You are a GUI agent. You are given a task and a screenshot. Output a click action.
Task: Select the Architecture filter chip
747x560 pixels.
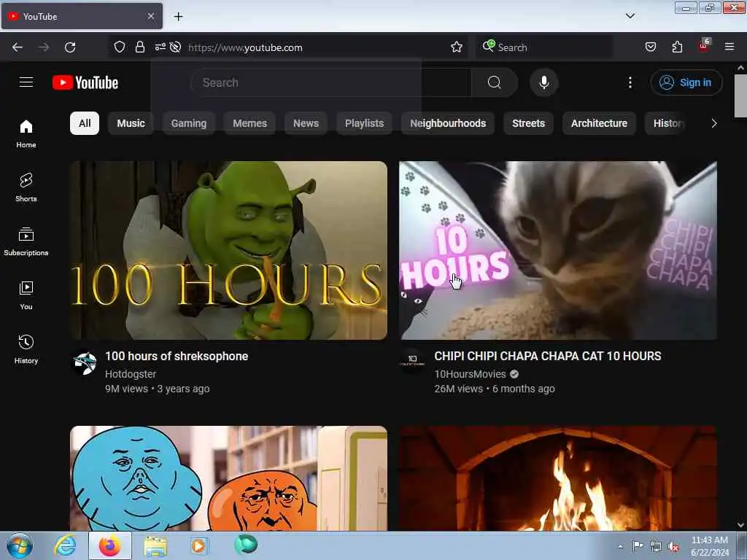599,123
